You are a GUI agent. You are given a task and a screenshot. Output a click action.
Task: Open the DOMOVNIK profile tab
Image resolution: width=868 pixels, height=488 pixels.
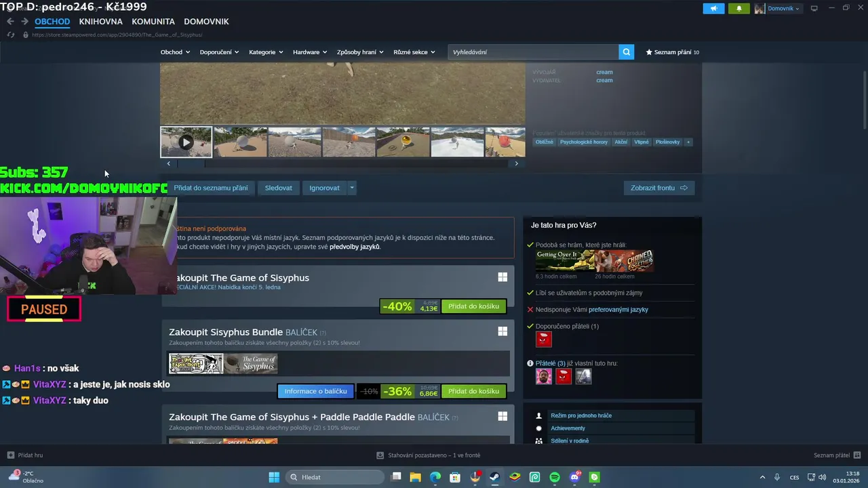206,22
